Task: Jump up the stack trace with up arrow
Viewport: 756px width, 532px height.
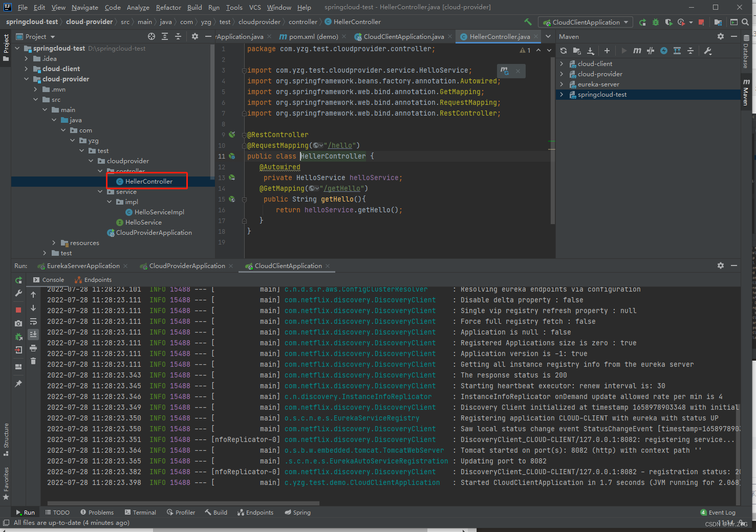Action: (33, 295)
